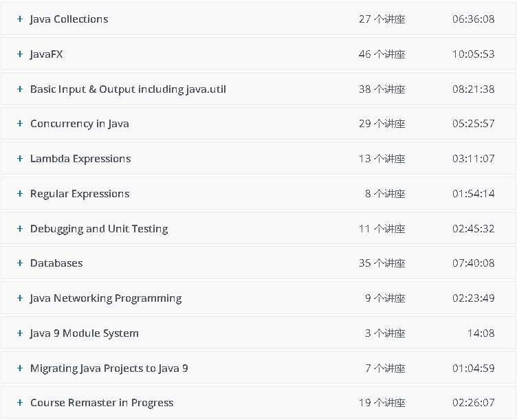This screenshot has height=420, width=517.
Task: Expand the Lambda Expressions plus icon
Action: [x=20, y=159]
